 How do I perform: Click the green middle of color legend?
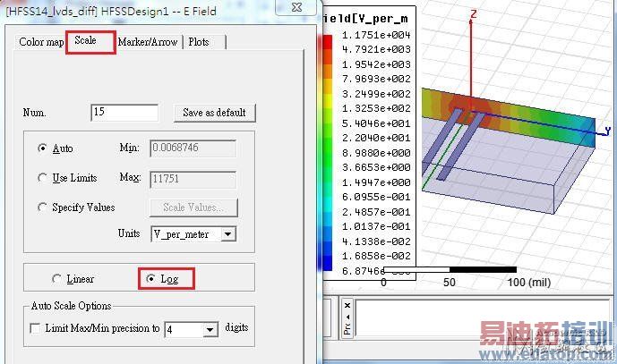[327, 153]
